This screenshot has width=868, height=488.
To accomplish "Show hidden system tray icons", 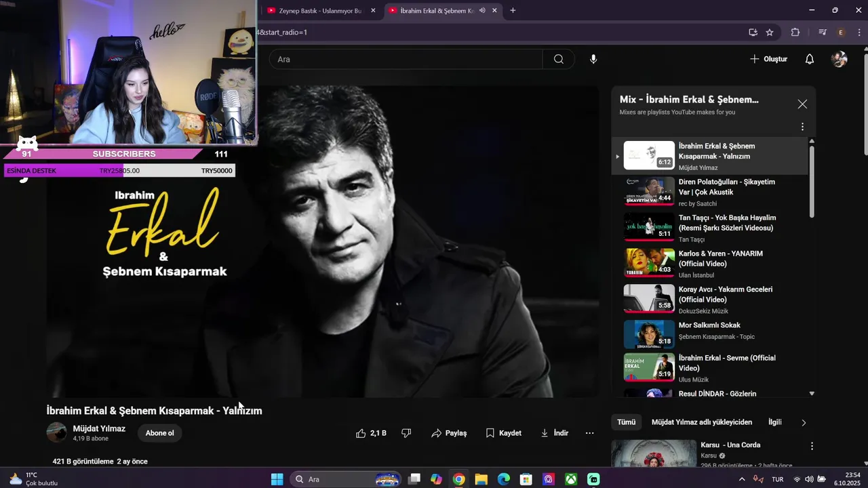I will [x=741, y=479].
